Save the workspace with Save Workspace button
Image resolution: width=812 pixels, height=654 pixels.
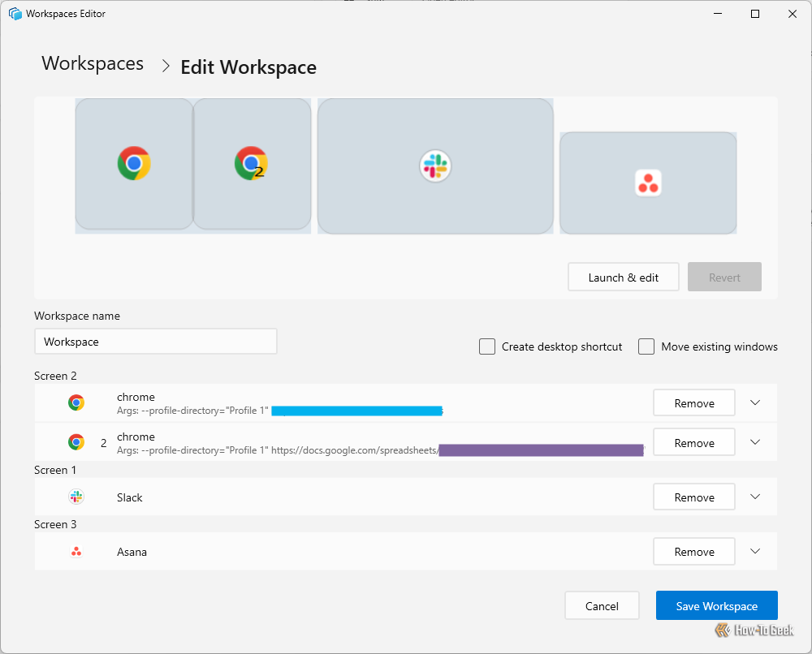pyautogui.click(x=716, y=606)
